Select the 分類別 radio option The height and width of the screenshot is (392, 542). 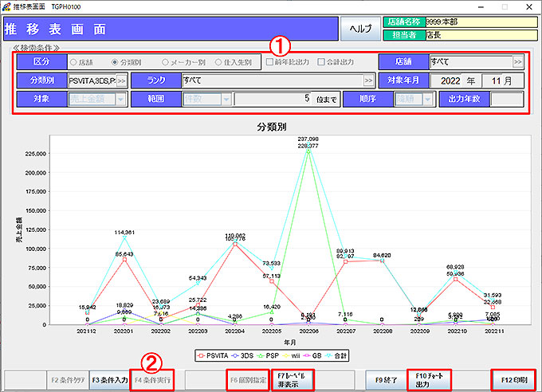[x=116, y=61]
